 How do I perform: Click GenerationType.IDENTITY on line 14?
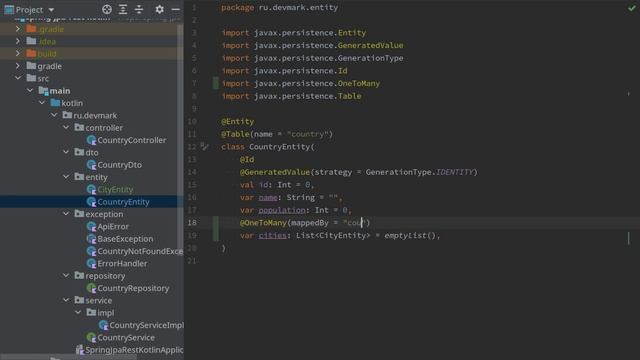[x=420, y=172]
